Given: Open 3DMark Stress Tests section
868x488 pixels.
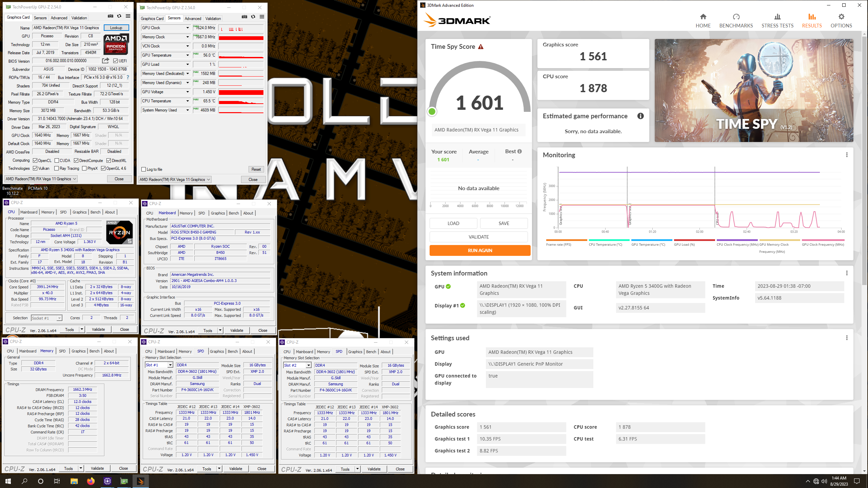Looking at the screenshot, I should [x=777, y=21].
